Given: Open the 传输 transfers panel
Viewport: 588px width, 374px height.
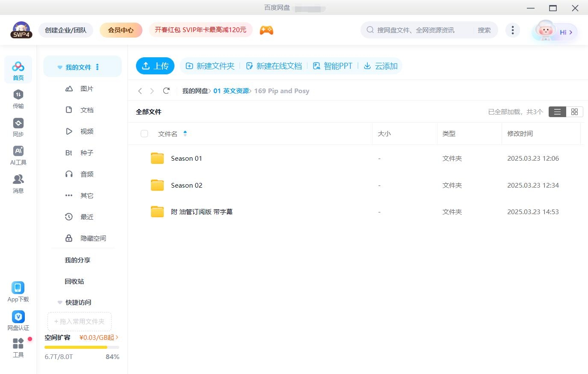Looking at the screenshot, I should (18, 99).
